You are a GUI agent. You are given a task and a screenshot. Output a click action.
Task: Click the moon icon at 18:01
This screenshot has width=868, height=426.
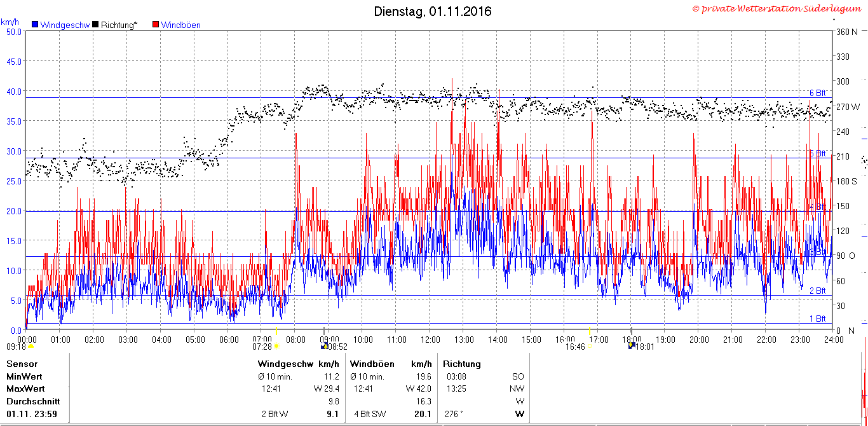coord(632,347)
